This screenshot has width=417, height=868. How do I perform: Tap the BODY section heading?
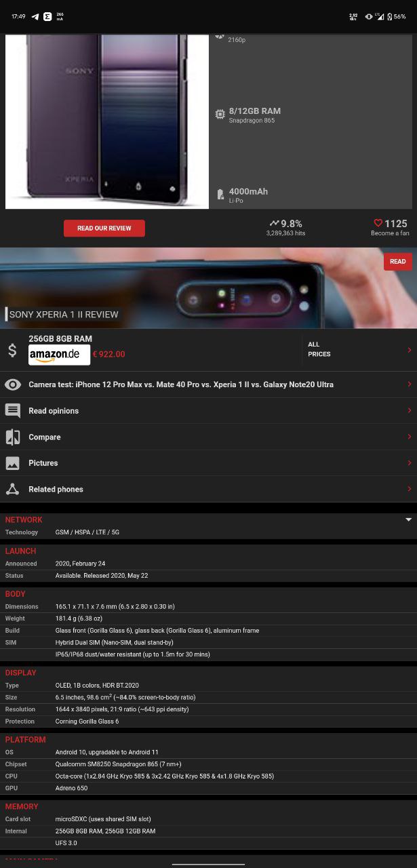pos(16,594)
